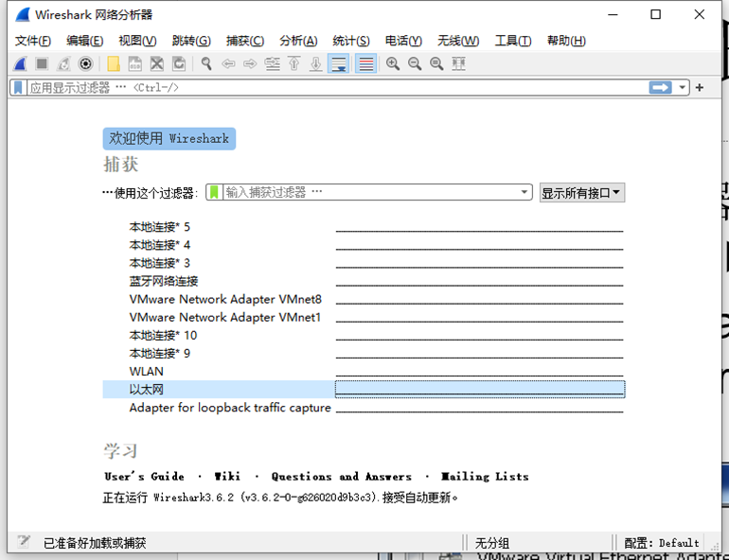Close the capture file icon

(x=156, y=63)
